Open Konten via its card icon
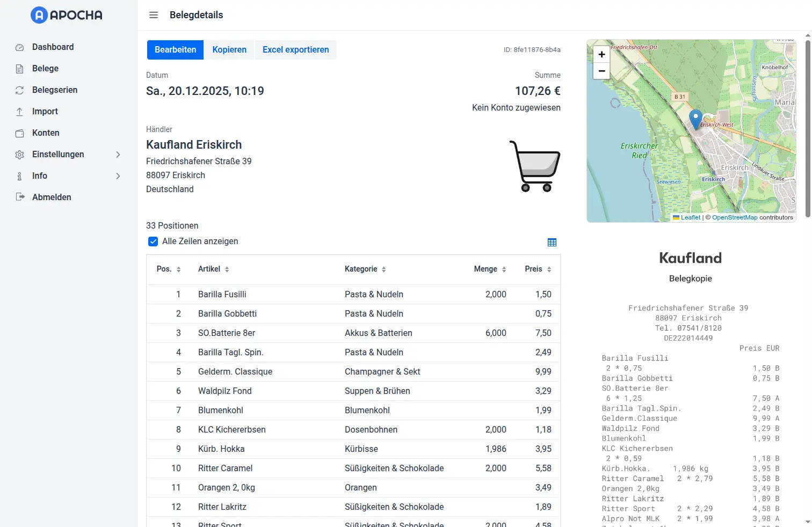Screen dimensions: 812x527 click(x=19, y=133)
